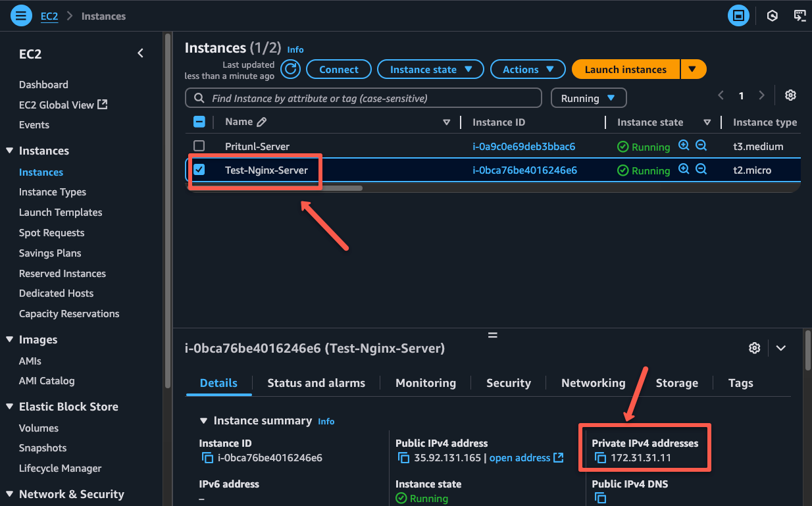Open AMIs in sidebar
Screen dimensions: 812x506
(x=30, y=361)
